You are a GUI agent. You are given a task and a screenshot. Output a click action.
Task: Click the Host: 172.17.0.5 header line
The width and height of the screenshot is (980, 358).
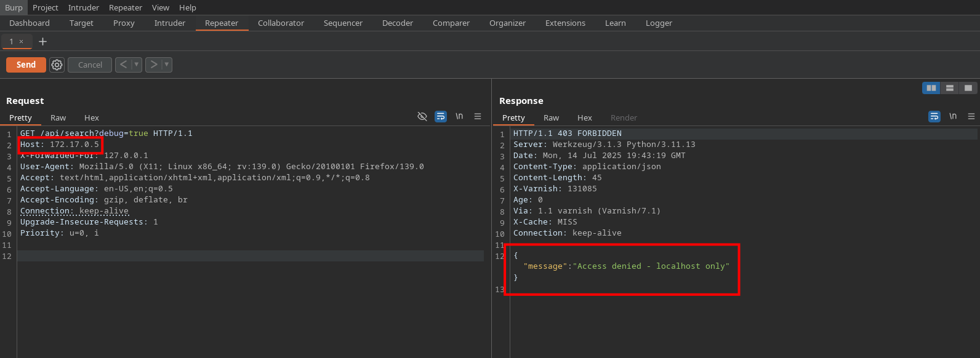point(59,145)
